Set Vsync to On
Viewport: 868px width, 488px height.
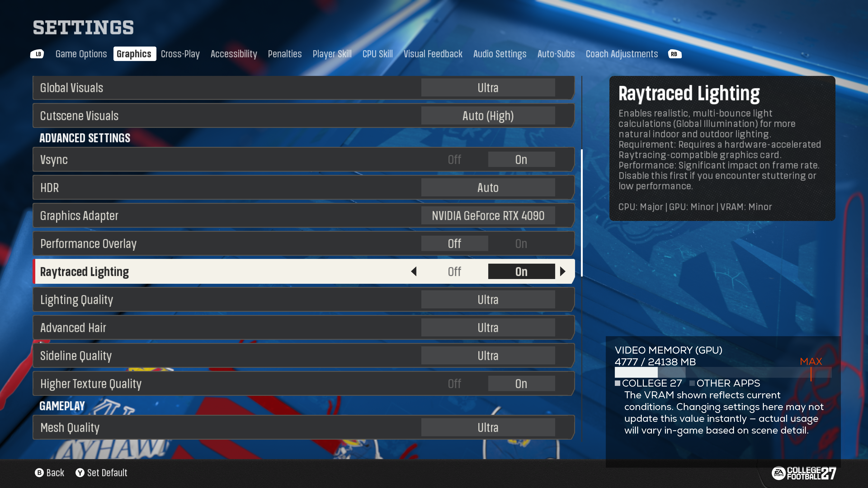[x=521, y=160]
